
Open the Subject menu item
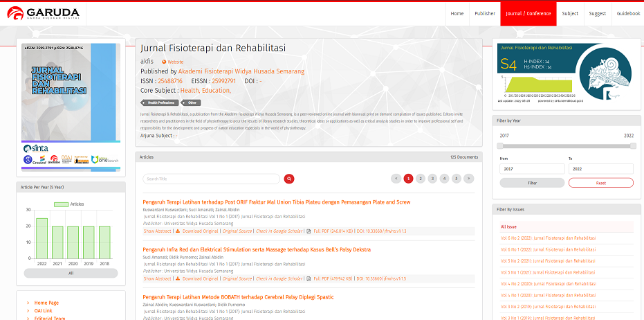(570, 14)
